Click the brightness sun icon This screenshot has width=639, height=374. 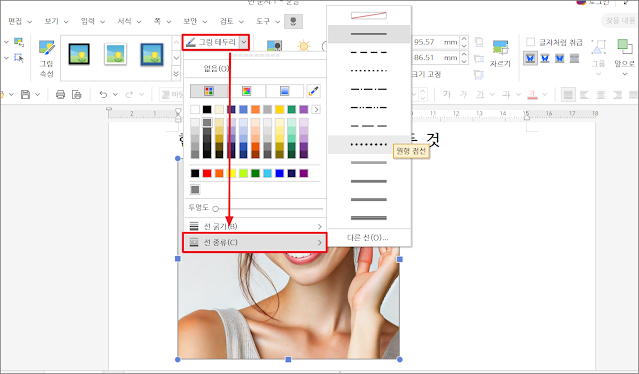tap(304, 46)
